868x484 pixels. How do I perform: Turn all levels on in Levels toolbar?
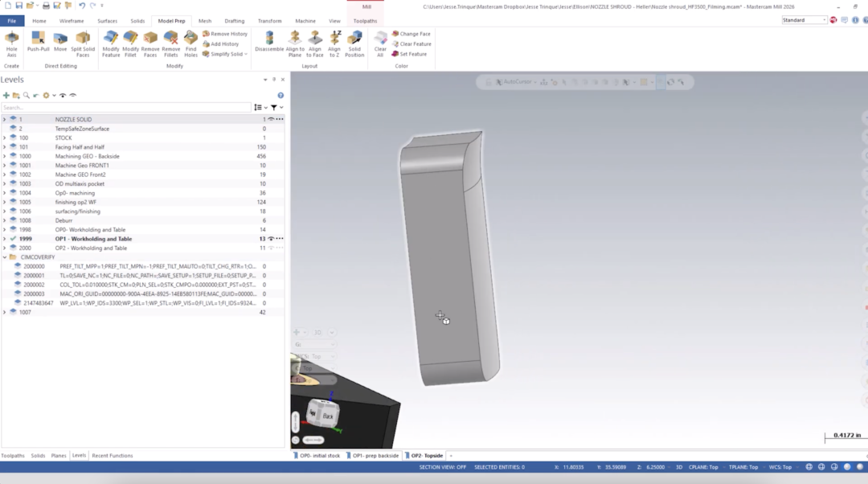[63, 95]
